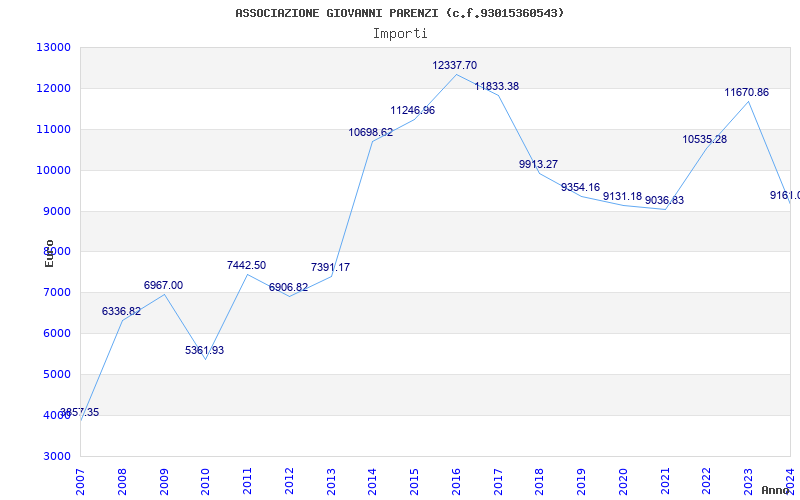Click the 2020 x-axis year label

pyautogui.click(x=623, y=481)
